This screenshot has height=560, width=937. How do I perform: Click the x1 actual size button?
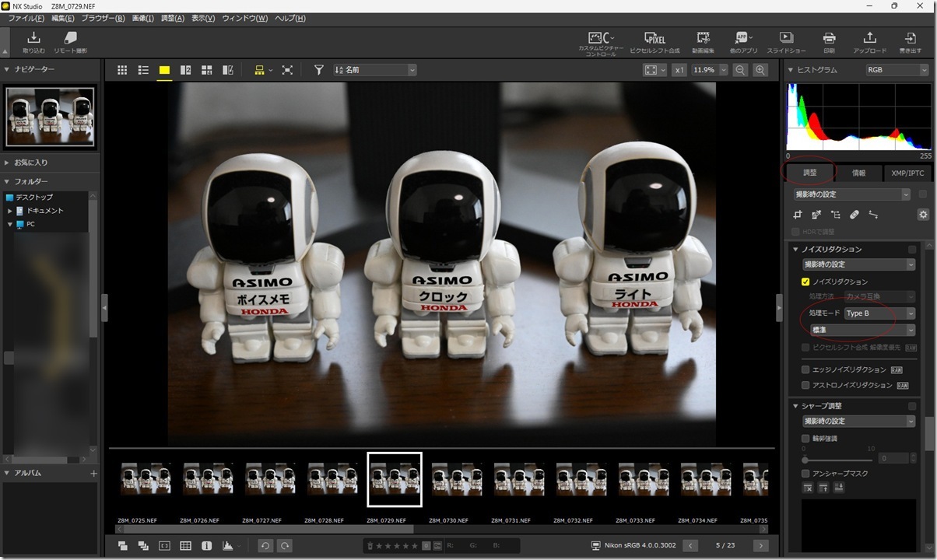coord(679,70)
